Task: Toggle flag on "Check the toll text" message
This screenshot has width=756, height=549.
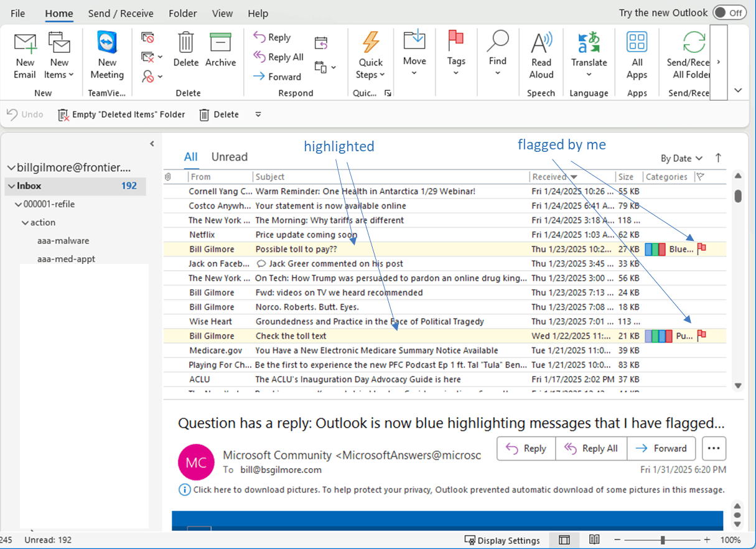Action: (702, 335)
